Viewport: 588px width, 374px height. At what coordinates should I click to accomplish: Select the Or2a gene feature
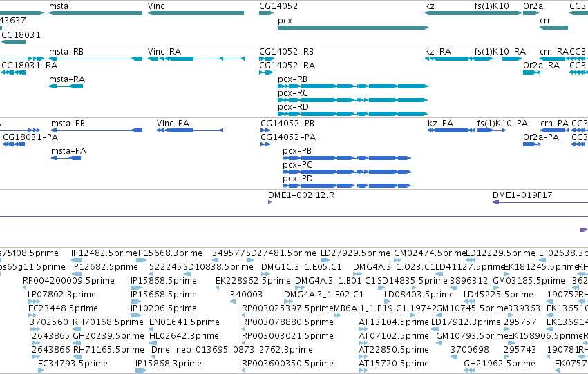[531, 13]
